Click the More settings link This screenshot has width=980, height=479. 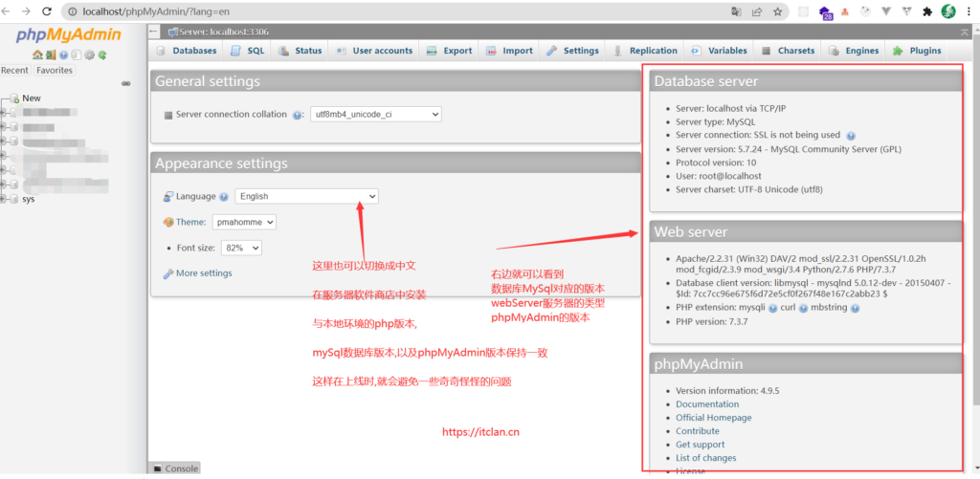[204, 272]
